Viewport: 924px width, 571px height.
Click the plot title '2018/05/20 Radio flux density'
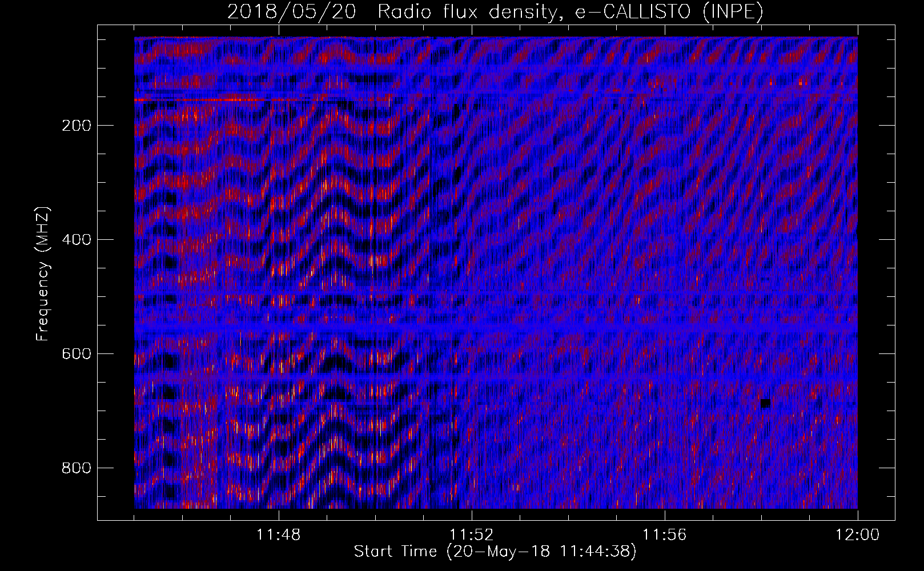point(495,11)
